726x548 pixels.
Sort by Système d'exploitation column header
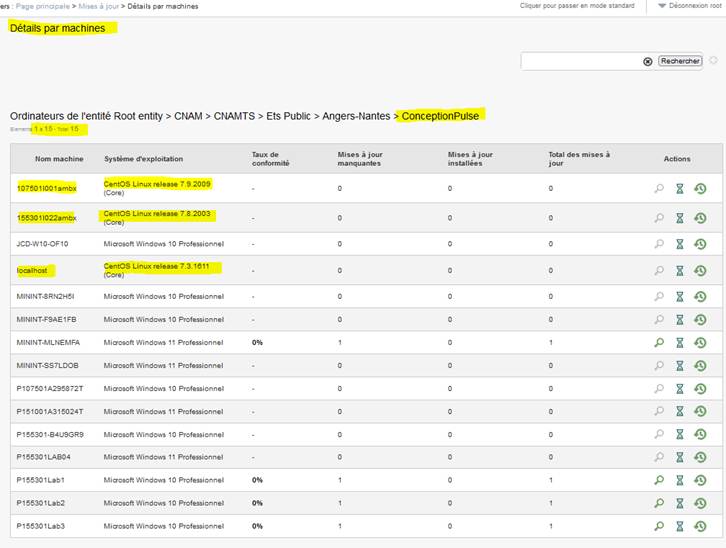coord(143,159)
